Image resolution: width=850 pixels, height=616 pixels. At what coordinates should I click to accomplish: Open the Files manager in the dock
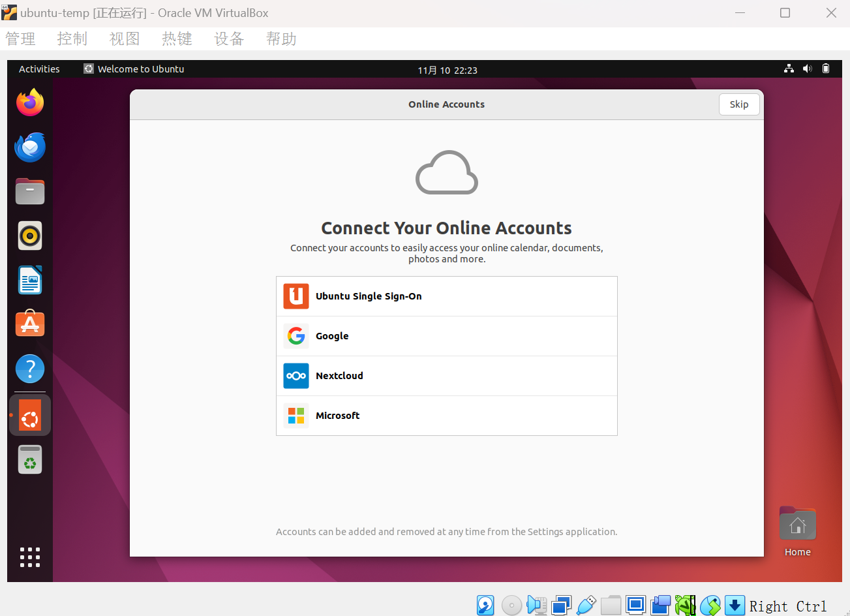point(30,191)
